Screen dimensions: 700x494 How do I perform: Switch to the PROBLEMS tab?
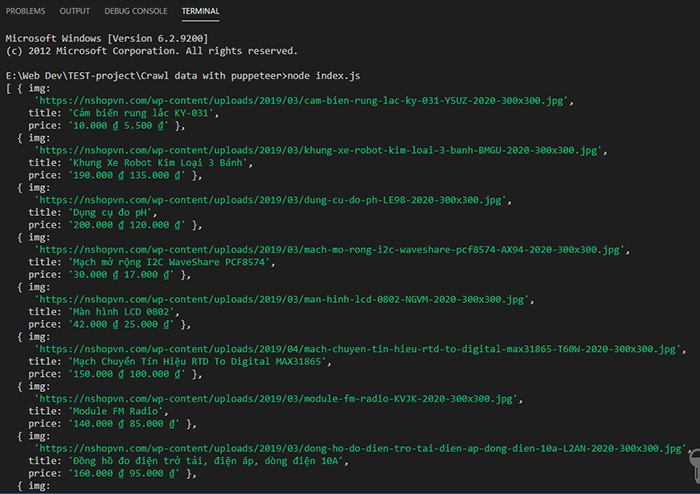pos(25,11)
